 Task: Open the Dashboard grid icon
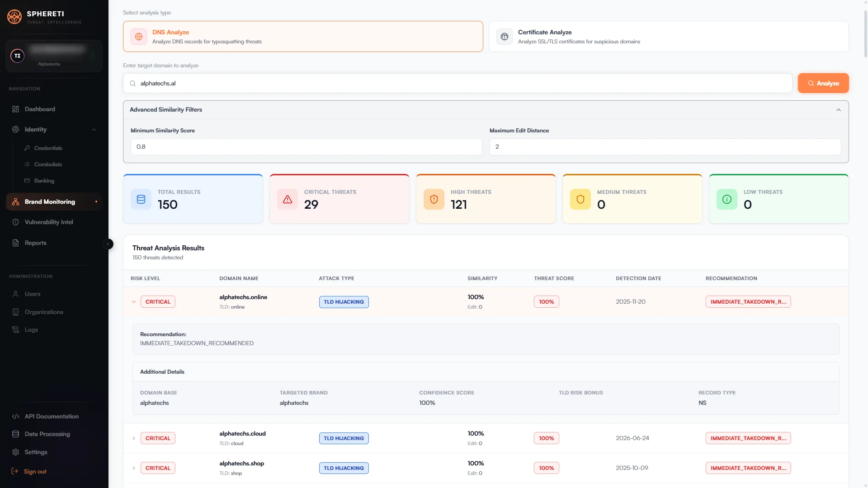pyautogui.click(x=15, y=109)
